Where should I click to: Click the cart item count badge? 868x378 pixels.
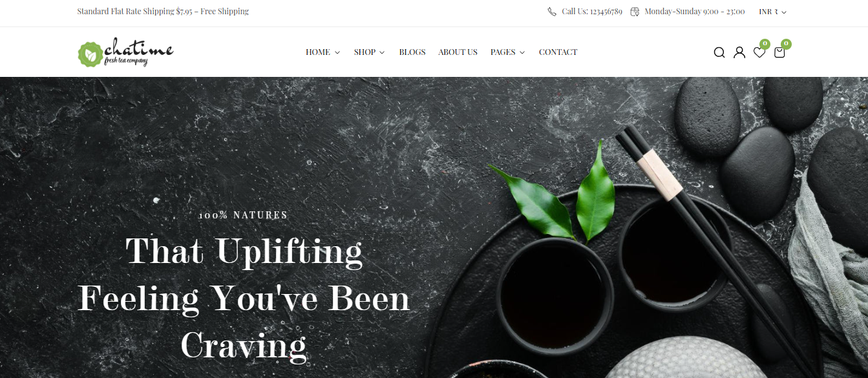(x=786, y=44)
